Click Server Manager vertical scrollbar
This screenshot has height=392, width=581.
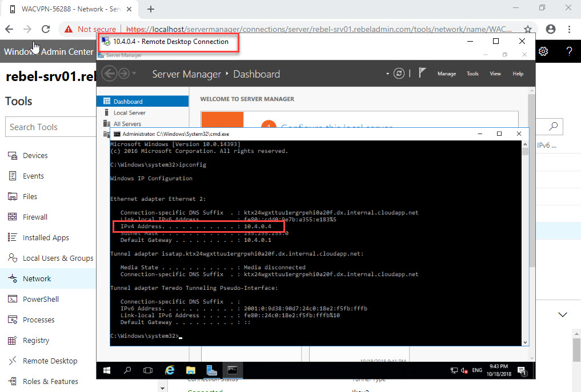(532, 180)
